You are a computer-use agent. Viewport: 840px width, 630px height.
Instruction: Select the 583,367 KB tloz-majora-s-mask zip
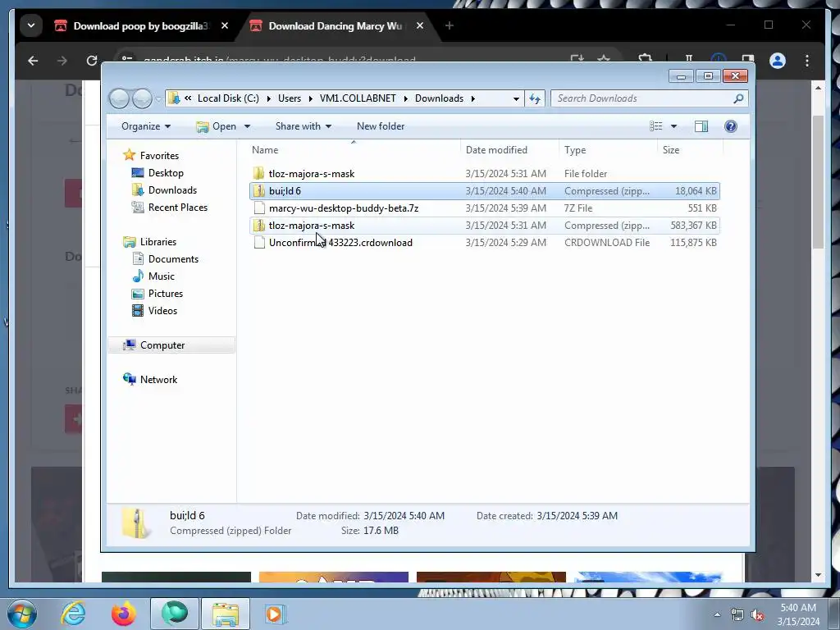[484, 225]
